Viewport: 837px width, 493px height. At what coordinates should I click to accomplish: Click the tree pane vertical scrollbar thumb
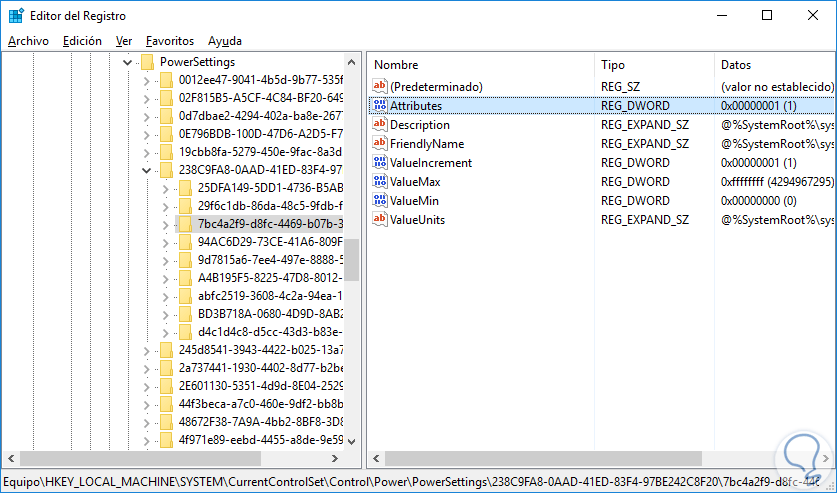[x=351, y=260]
